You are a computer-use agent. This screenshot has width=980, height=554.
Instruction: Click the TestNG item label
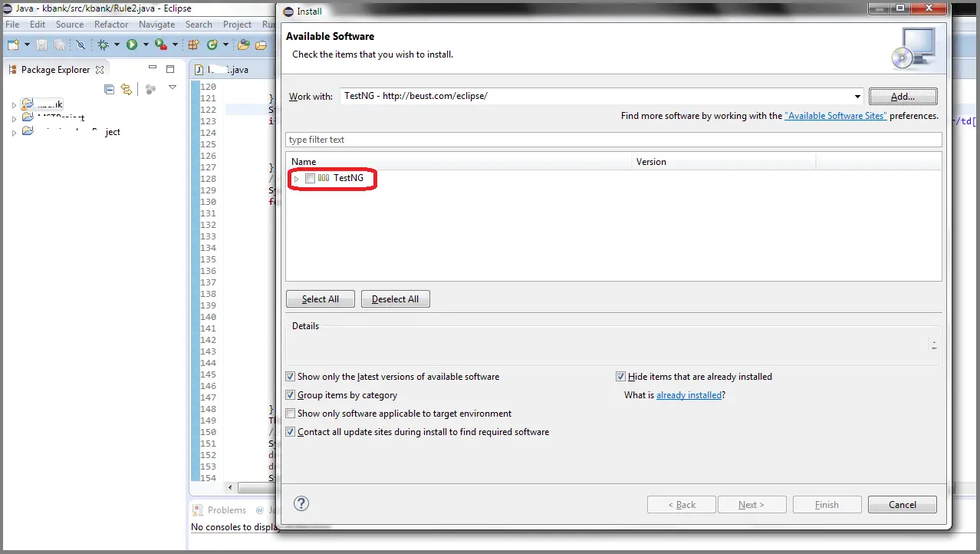tap(348, 178)
